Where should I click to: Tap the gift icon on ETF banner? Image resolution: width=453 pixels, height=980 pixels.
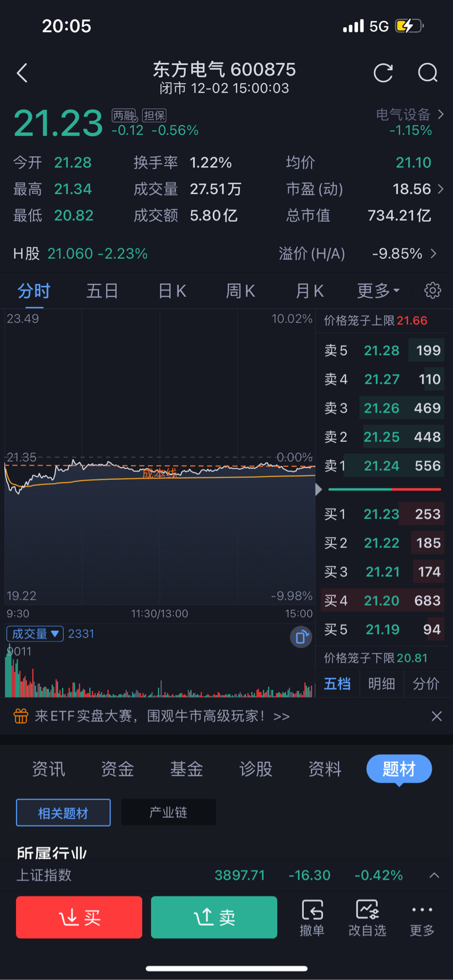(x=21, y=716)
